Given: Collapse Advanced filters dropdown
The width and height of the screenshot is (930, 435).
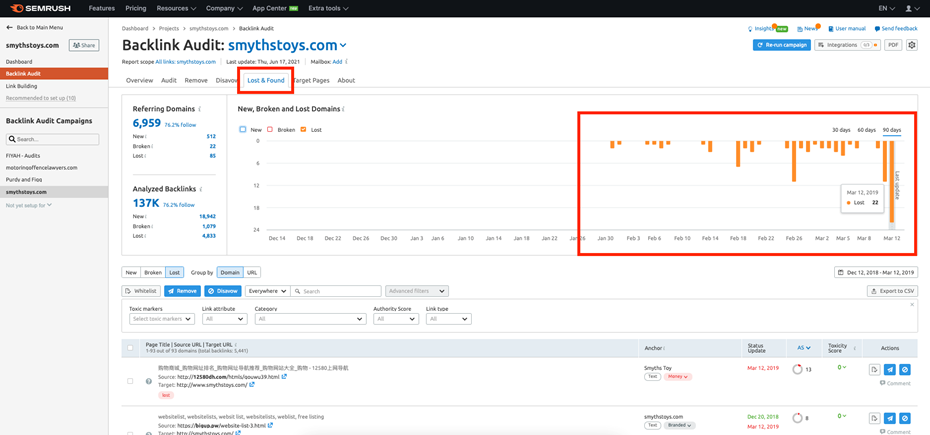Looking at the screenshot, I should [x=417, y=291].
